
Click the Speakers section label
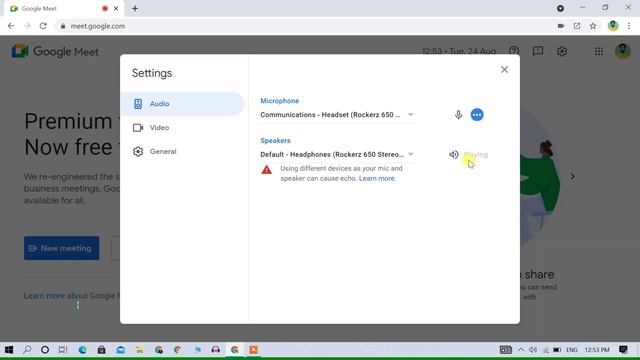276,140
